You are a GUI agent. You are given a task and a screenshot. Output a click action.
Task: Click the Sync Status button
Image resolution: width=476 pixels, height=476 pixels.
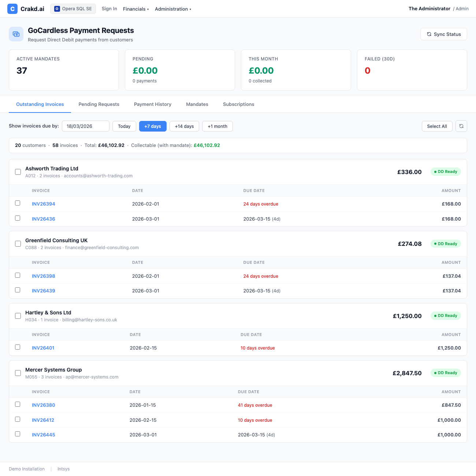tap(443, 34)
